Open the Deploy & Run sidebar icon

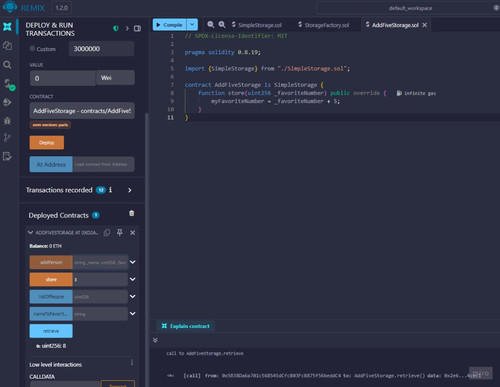pos(7,102)
